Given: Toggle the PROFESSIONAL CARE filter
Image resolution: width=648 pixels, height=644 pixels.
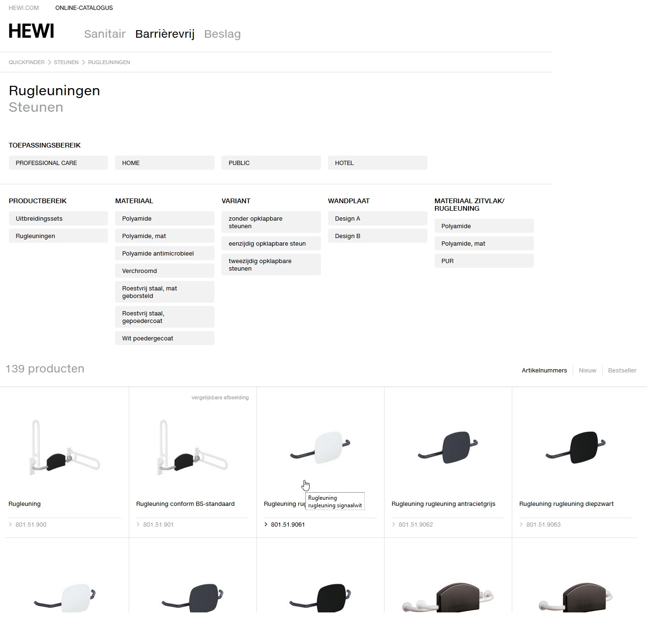Looking at the screenshot, I should pyautogui.click(x=58, y=163).
